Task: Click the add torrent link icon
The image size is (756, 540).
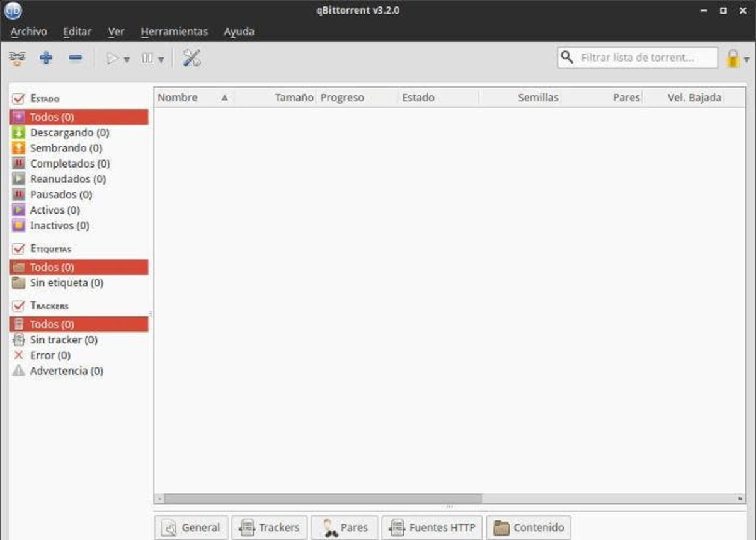Action: point(18,59)
